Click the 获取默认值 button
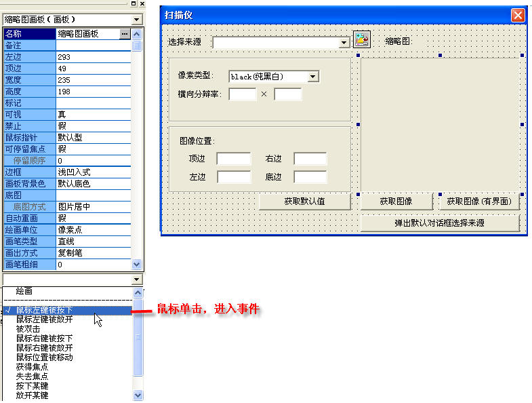 (304, 201)
